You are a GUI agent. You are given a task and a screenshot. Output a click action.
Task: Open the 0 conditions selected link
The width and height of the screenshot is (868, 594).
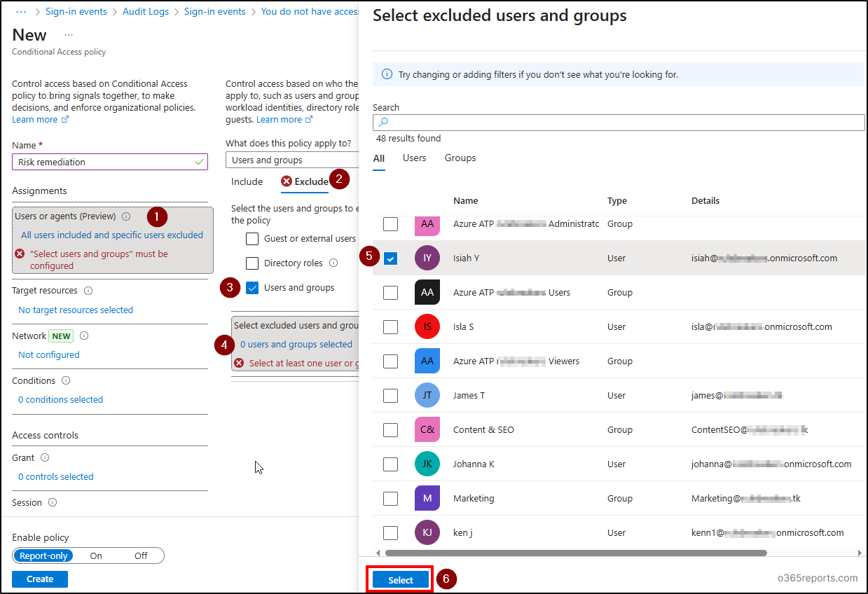tap(60, 399)
